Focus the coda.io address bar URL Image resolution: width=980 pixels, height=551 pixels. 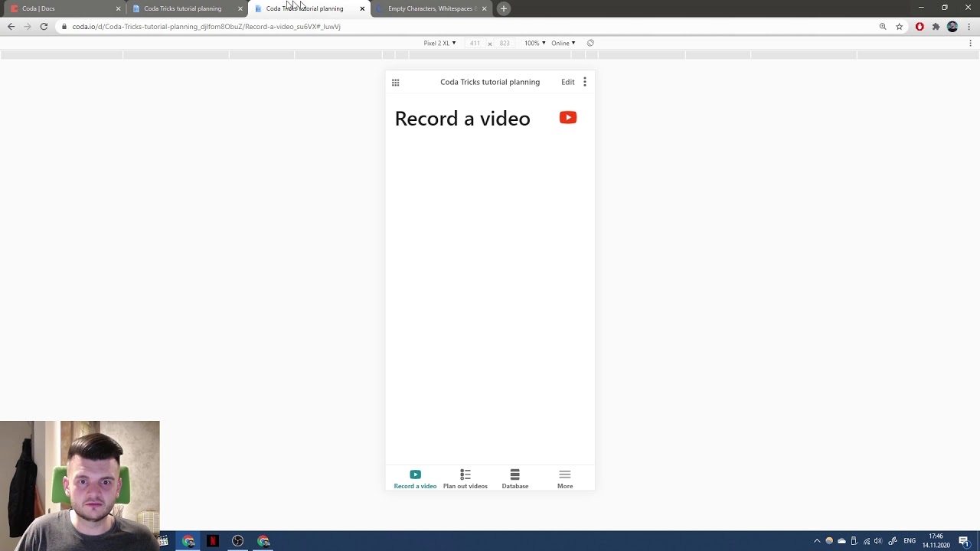click(x=206, y=26)
